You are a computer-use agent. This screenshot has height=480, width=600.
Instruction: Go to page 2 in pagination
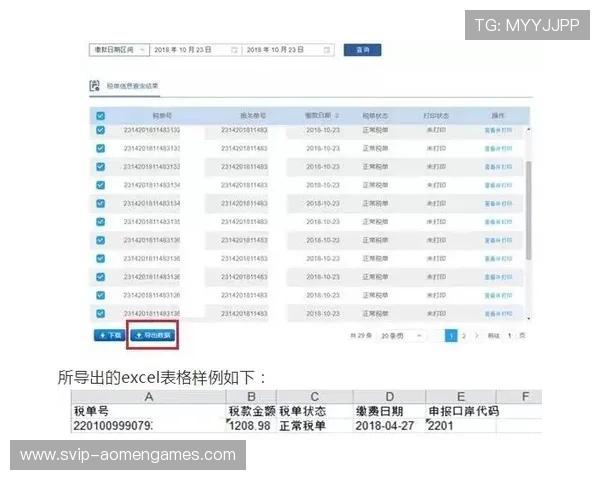464,336
